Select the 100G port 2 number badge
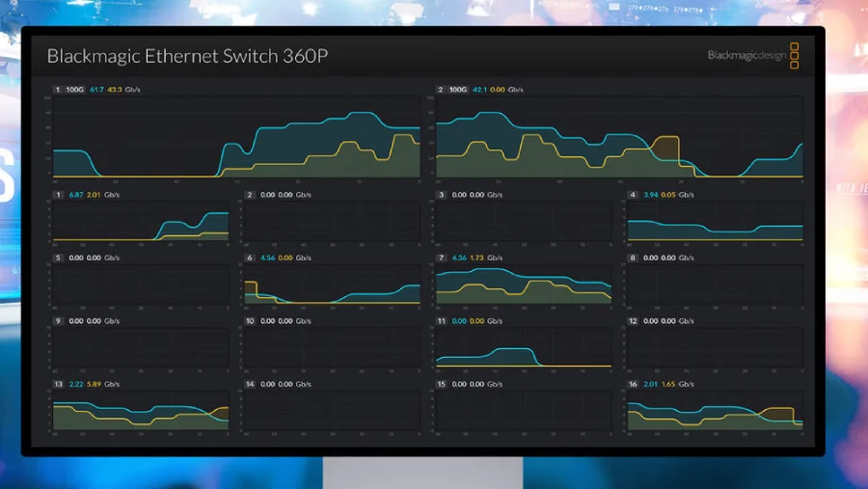 pos(441,90)
